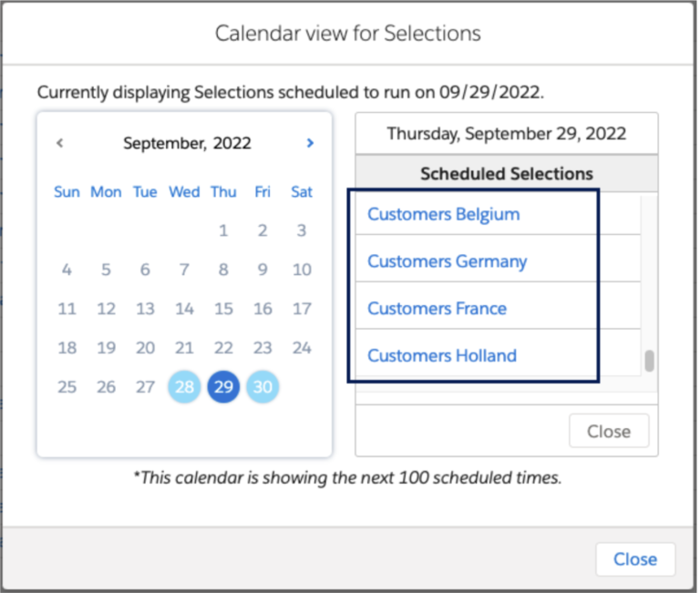This screenshot has height=593, width=700.
Task: Select September 30 in the calendar
Action: pos(262,387)
